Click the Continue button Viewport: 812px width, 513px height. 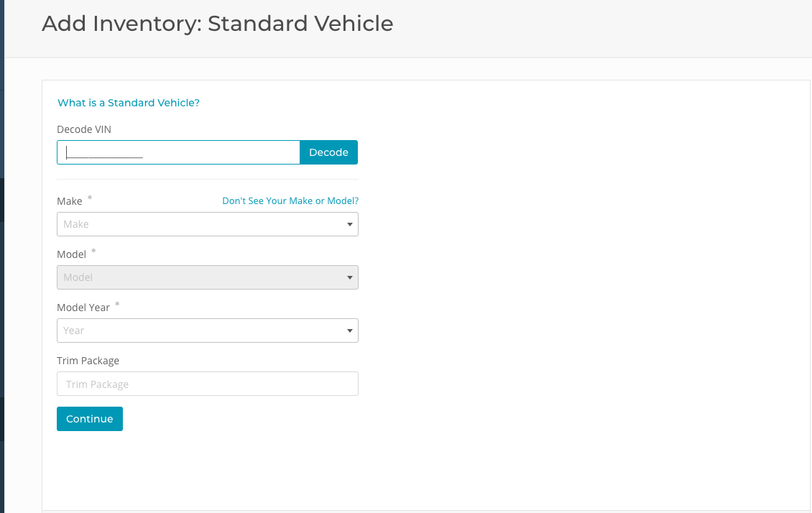(x=90, y=419)
